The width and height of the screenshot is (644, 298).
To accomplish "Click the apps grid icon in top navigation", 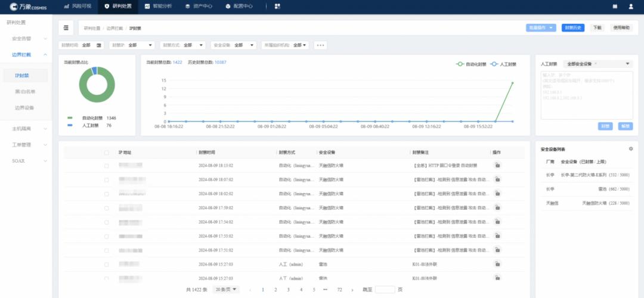I will tap(277, 7).
